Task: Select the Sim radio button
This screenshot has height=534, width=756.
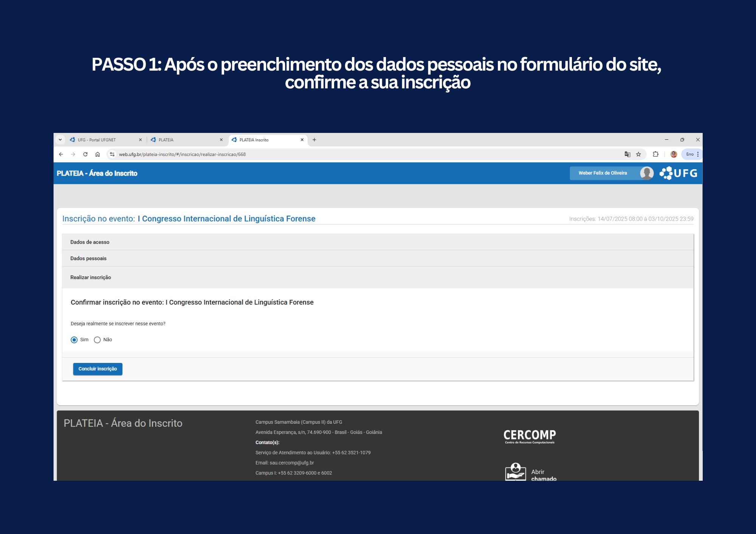Action: pos(74,340)
